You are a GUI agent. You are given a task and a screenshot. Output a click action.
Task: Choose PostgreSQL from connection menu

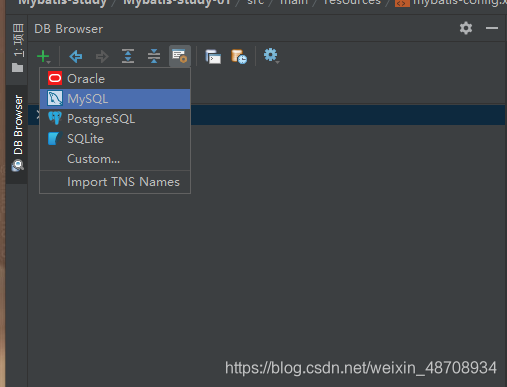(115, 119)
